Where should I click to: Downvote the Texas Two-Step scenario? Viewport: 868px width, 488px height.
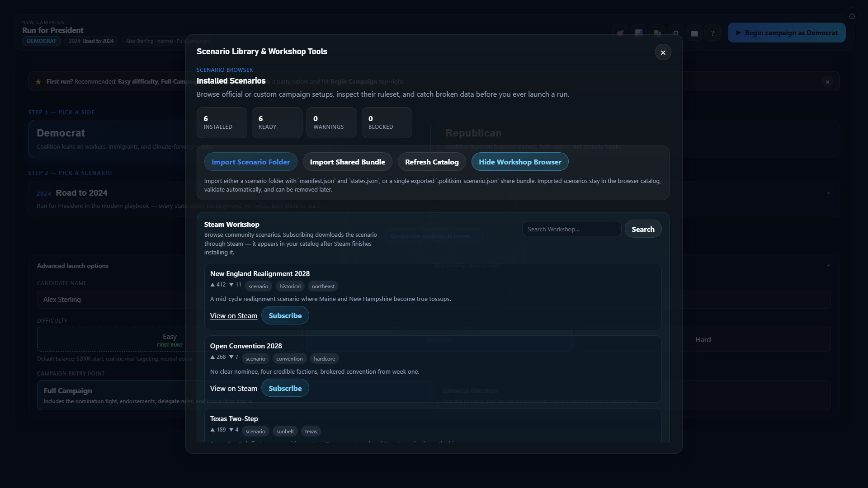(x=234, y=430)
